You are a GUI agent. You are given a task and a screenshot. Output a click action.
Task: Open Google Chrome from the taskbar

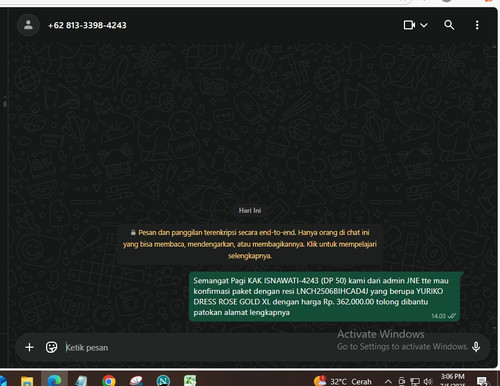point(109,381)
